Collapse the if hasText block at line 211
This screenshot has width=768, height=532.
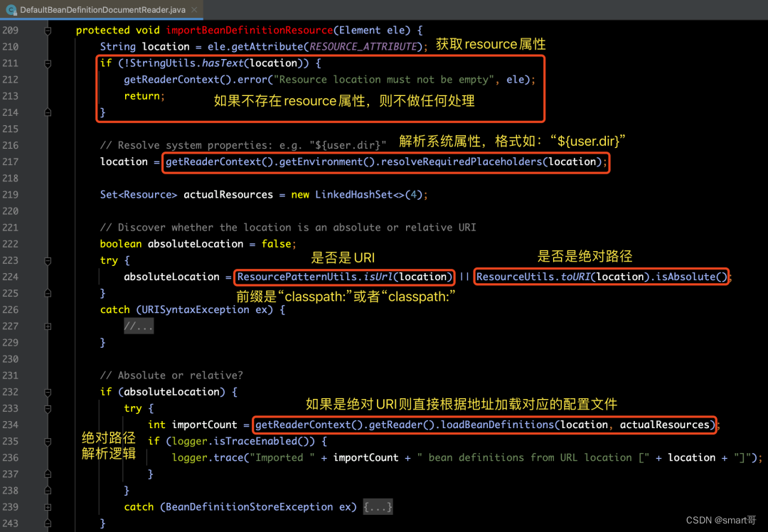click(x=48, y=64)
